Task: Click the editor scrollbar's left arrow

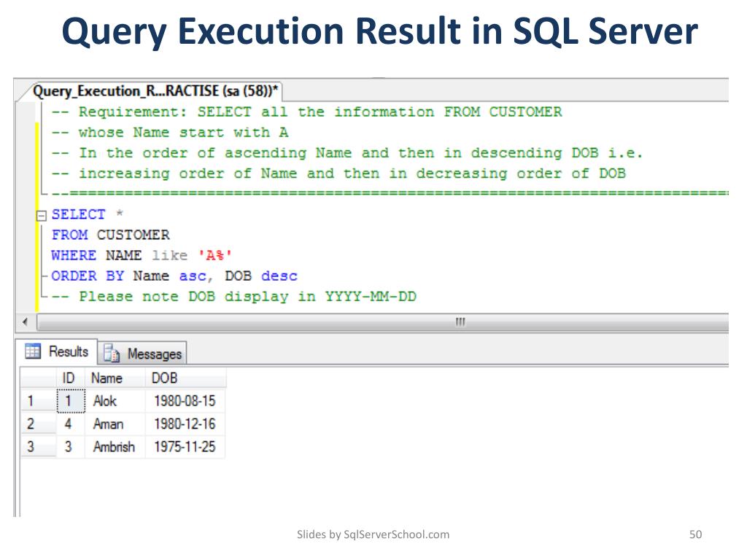Action: (26, 322)
